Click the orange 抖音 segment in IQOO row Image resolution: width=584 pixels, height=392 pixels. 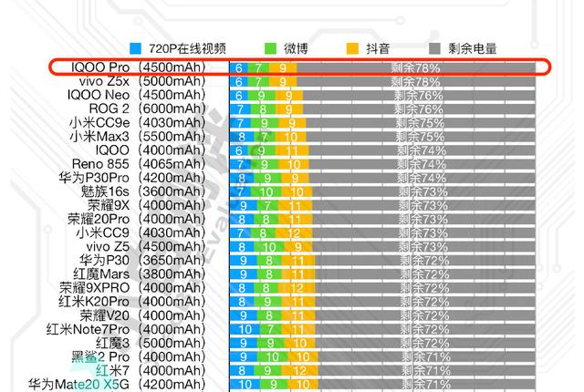click(x=292, y=150)
